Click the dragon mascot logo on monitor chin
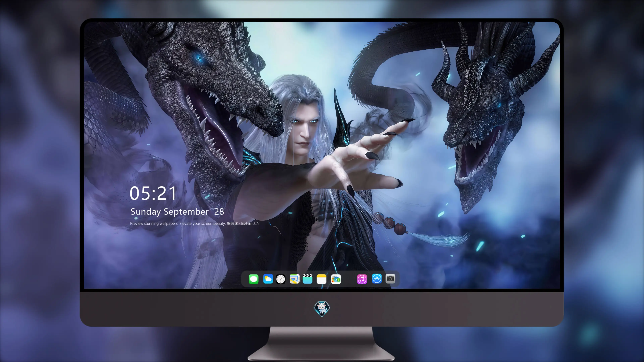Screen dimensions: 644x362 (x=322, y=309)
